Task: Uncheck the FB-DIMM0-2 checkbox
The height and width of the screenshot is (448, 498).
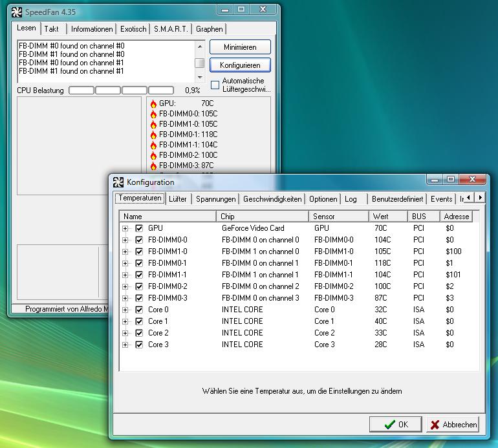Action: [139, 286]
